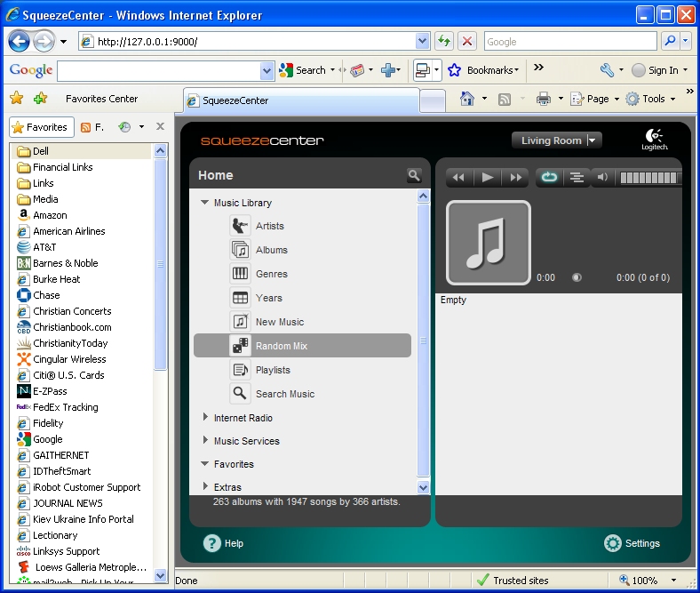Viewport: 700px width, 593px height.
Task: Open Playlists from the Music Library
Action: 273,370
